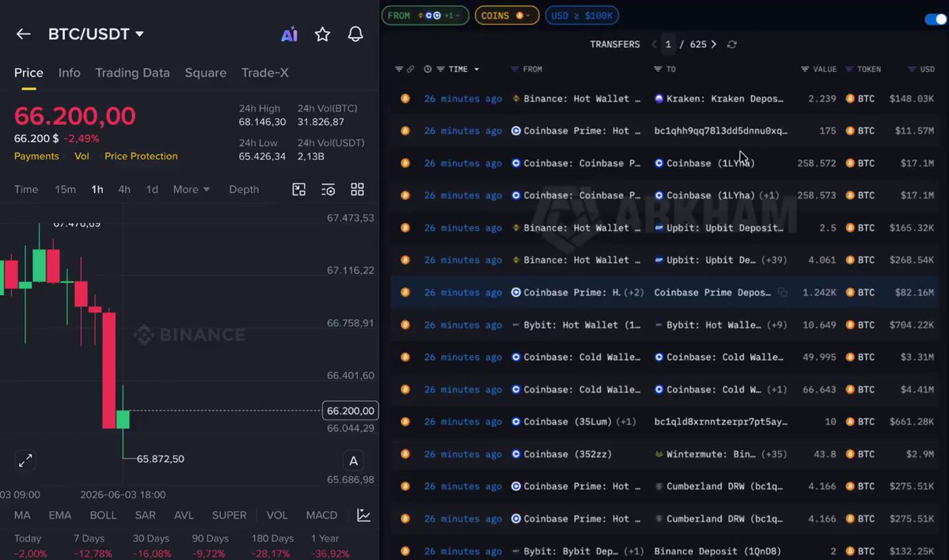Open the AI assistant icon

[290, 34]
